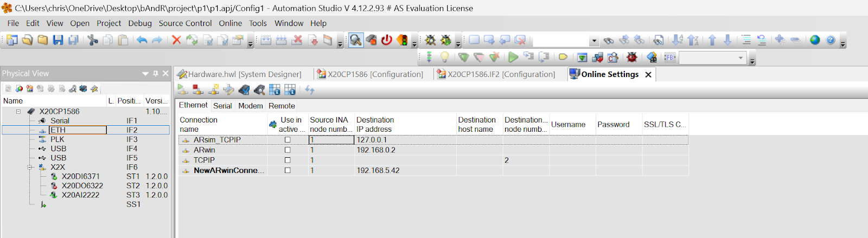Screen dimensions: 868x238
Task: Open the overflow options after the traffic light icon
Action: point(414,42)
